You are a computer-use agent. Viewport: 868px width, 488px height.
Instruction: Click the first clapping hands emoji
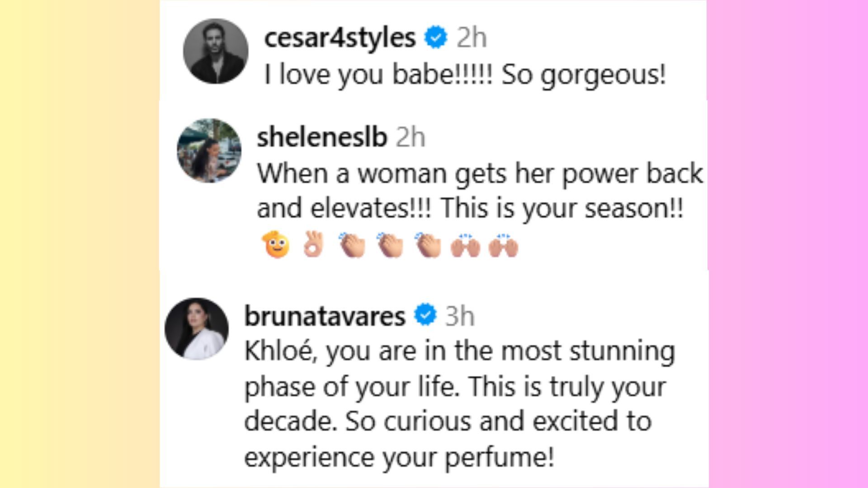352,245
